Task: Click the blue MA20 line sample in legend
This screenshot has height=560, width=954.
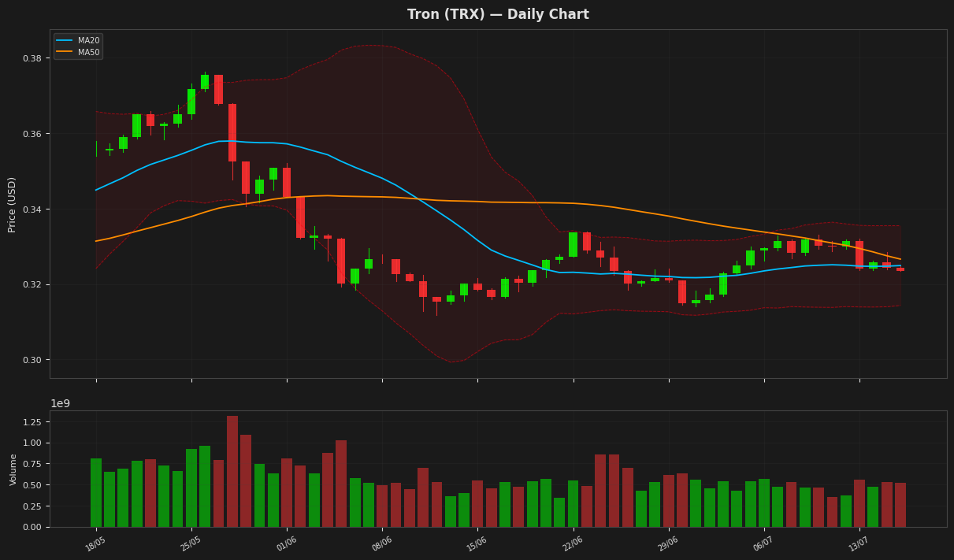Action: (65, 41)
